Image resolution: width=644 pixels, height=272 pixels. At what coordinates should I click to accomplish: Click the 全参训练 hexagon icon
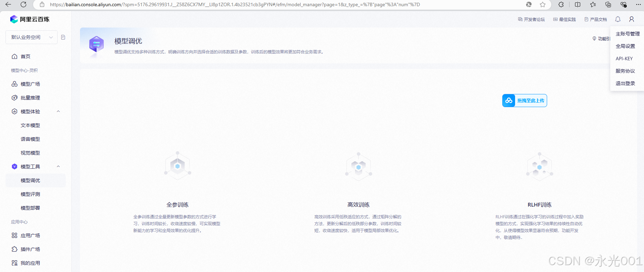click(x=178, y=166)
